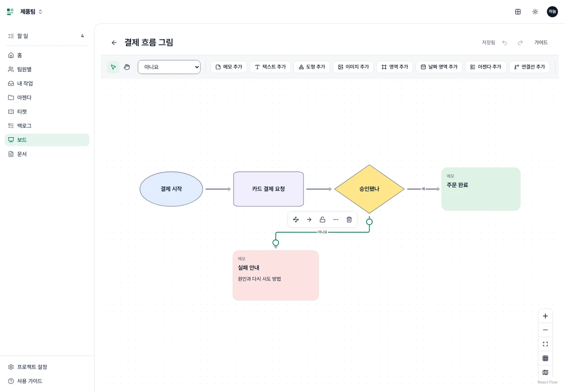The height and width of the screenshot is (392, 565).
Task: Add a text element with 텍스트 추가
Action: point(270,67)
